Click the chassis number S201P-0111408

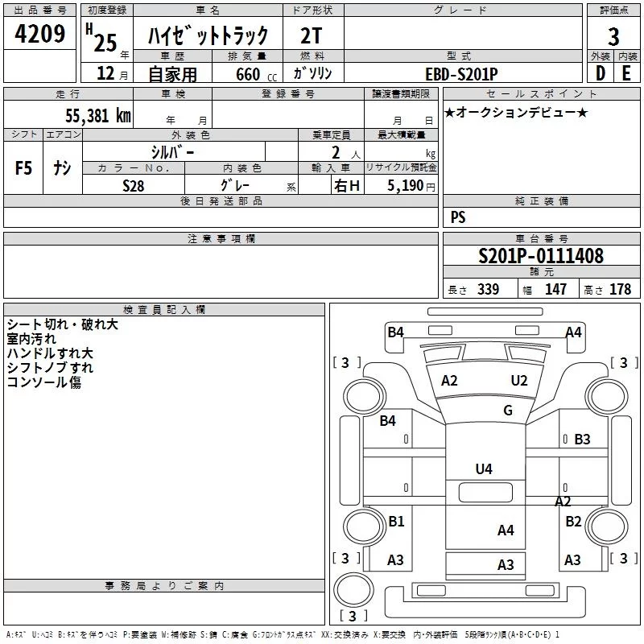pos(541,255)
